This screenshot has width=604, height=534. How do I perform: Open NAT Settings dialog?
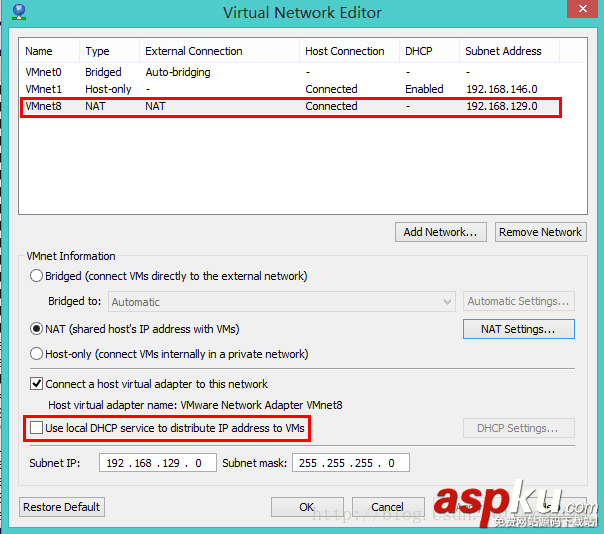point(518,329)
